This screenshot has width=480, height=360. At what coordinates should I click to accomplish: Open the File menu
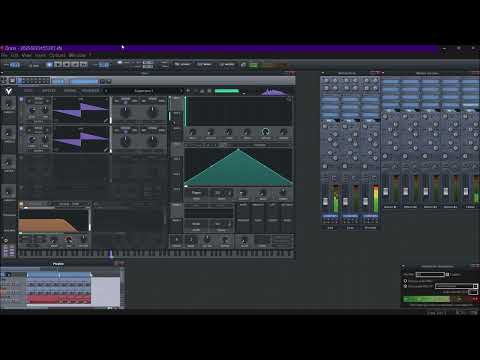pyautogui.click(x=3, y=55)
